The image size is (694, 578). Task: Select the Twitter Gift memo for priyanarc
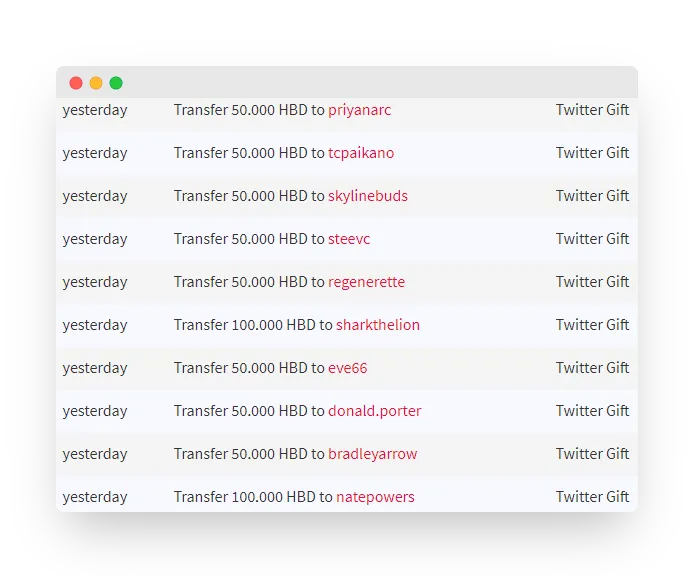[x=592, y=110]
